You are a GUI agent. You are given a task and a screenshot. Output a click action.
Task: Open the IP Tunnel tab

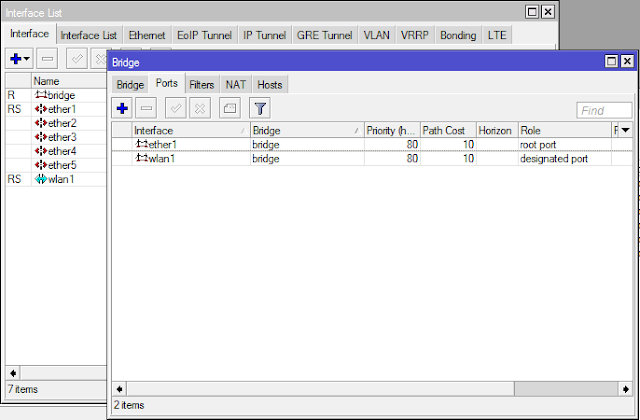tap(264, 36)
